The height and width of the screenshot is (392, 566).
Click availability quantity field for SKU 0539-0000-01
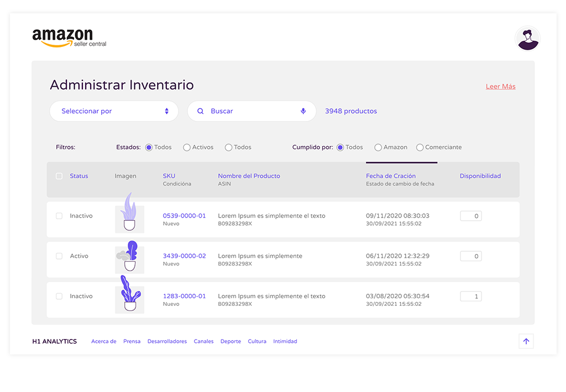(471, 216)
